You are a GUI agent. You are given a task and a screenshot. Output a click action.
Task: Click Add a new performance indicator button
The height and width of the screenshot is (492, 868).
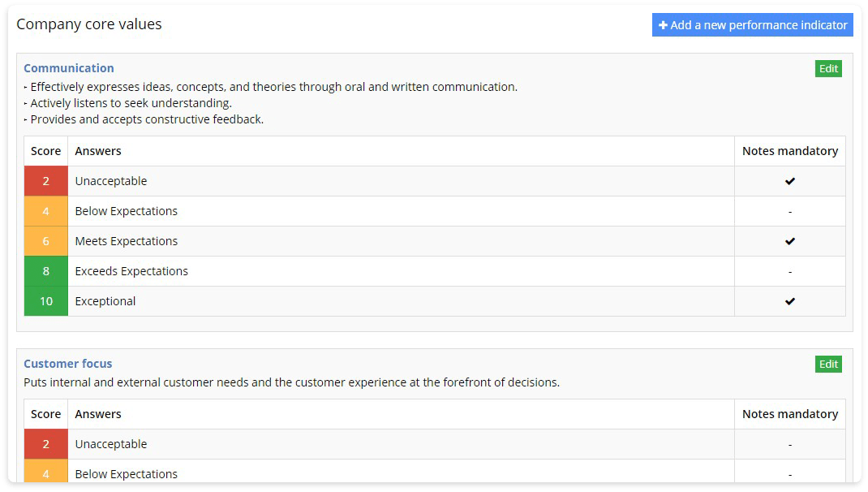click(x=752, y=25)
